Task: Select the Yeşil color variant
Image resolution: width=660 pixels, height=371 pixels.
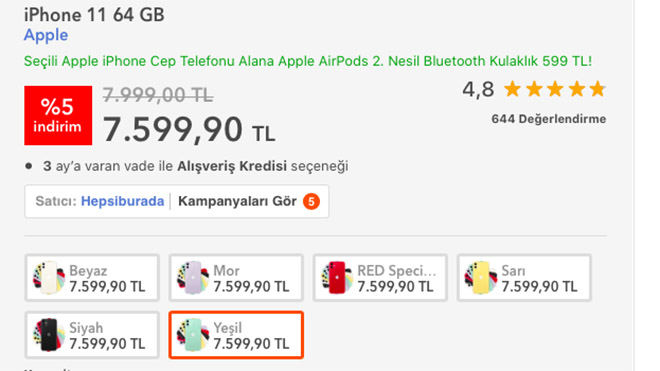Action: click(236, 335)
